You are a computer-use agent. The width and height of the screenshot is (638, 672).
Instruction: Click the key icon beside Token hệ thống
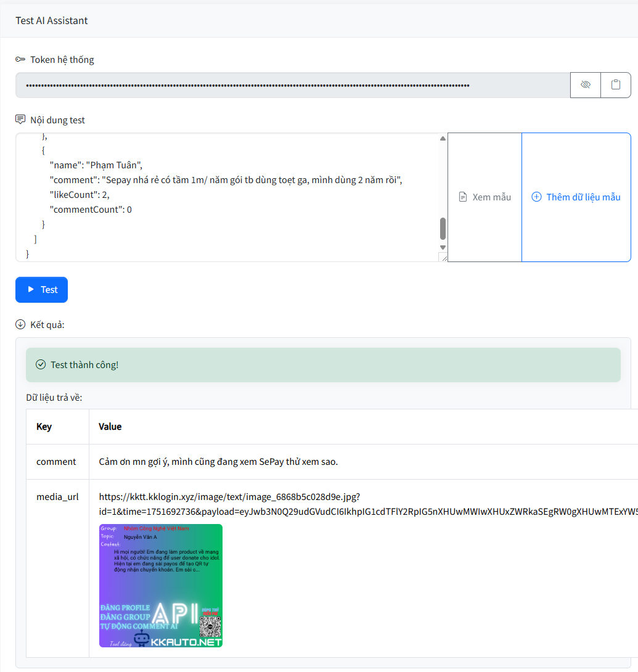coord(20,59)
